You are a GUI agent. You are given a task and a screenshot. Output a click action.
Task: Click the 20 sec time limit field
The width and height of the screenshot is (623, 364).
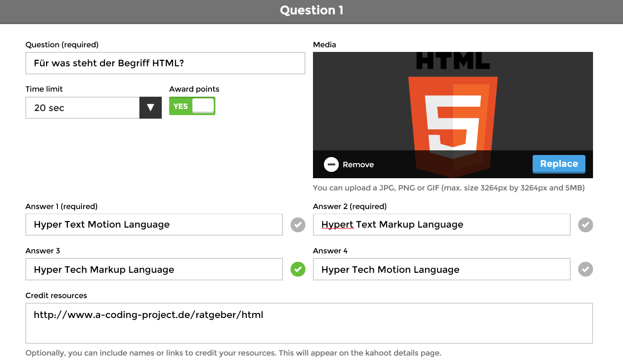pos(83,108)
